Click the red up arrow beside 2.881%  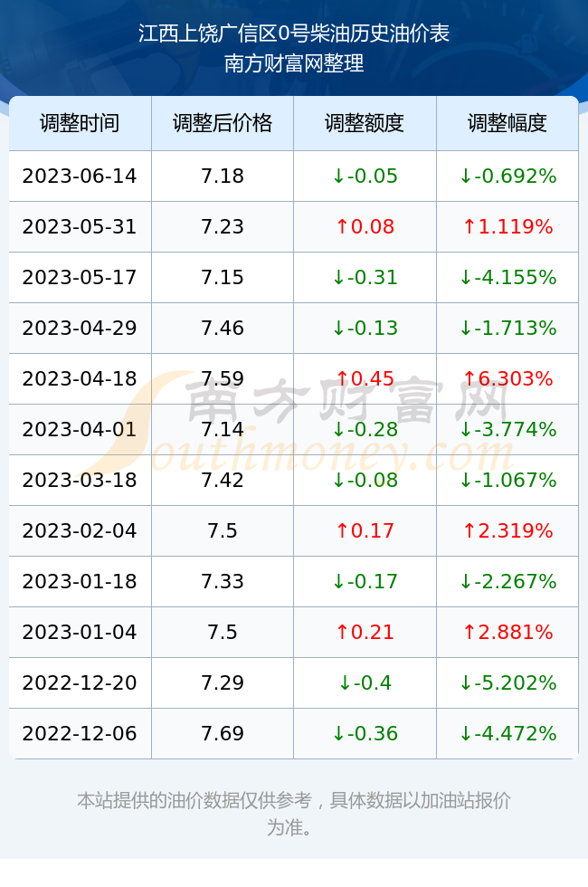pos(469,632)
